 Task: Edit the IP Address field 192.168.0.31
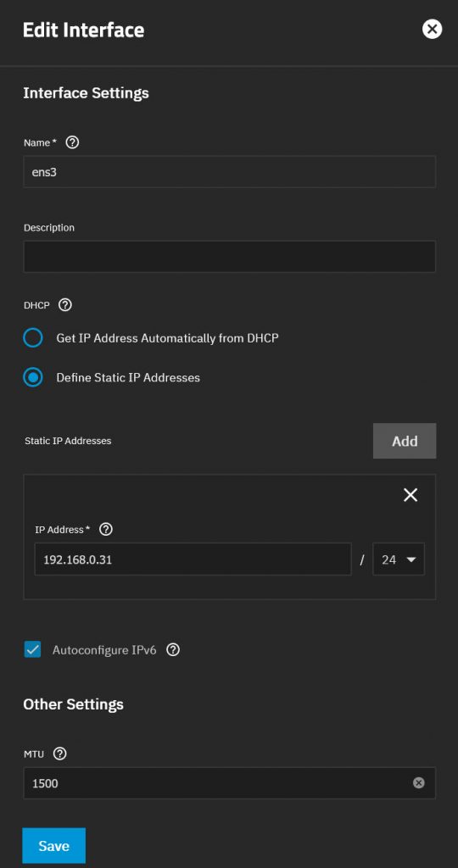(193, 559)
